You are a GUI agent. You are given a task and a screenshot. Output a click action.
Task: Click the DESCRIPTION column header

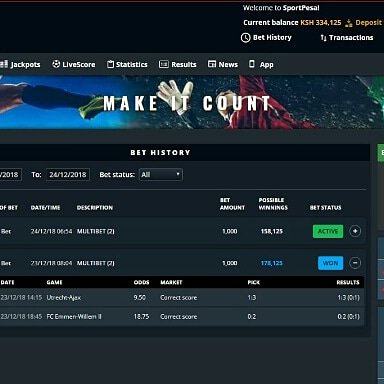pyautogui.click(x=95, y=208)
